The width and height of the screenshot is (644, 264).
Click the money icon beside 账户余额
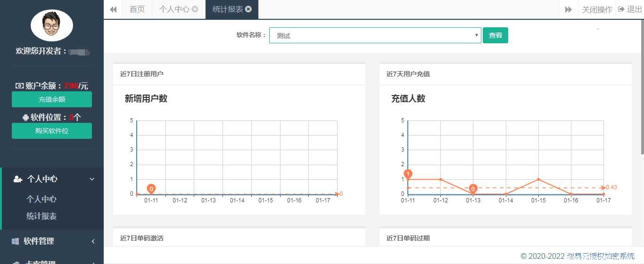20,86
